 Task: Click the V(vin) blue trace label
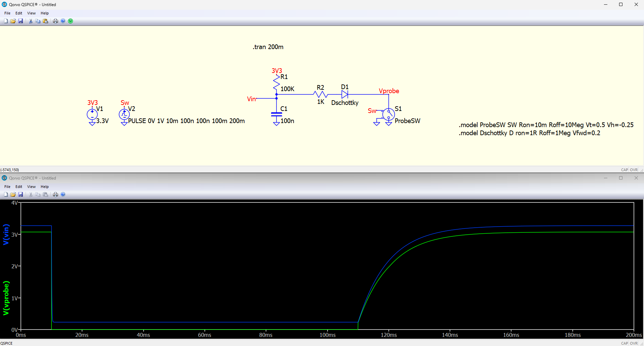coord(6,234)
